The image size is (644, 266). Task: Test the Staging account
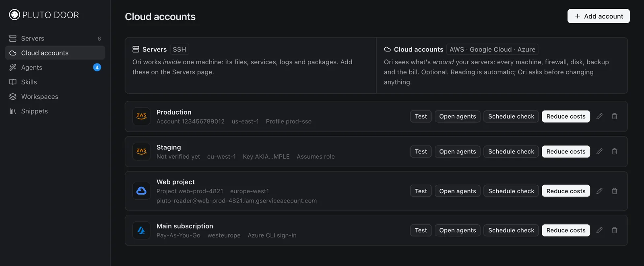(x=421, y=151)
